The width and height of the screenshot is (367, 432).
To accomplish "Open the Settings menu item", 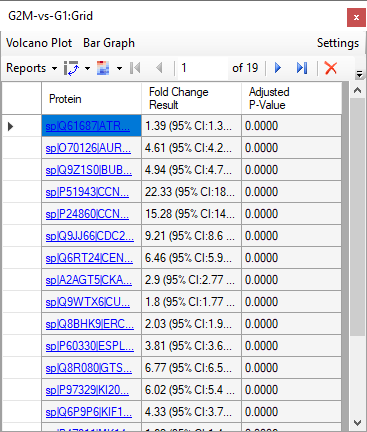I will point(338,43).
